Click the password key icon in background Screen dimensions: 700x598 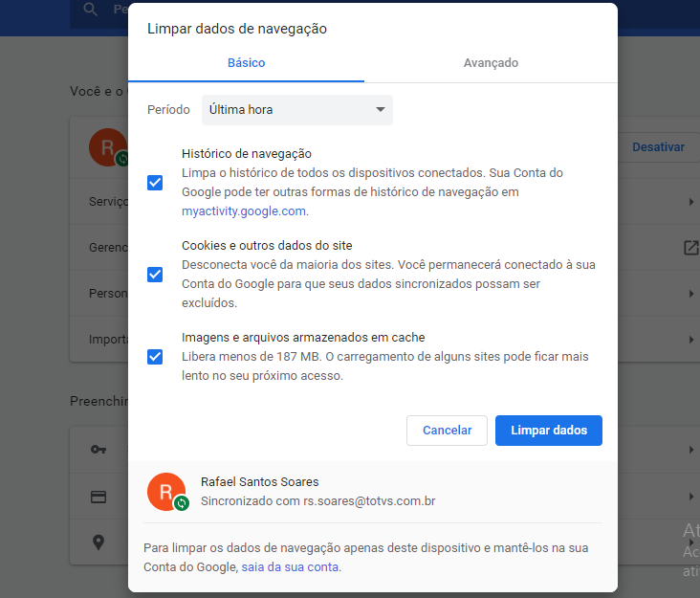98,450
